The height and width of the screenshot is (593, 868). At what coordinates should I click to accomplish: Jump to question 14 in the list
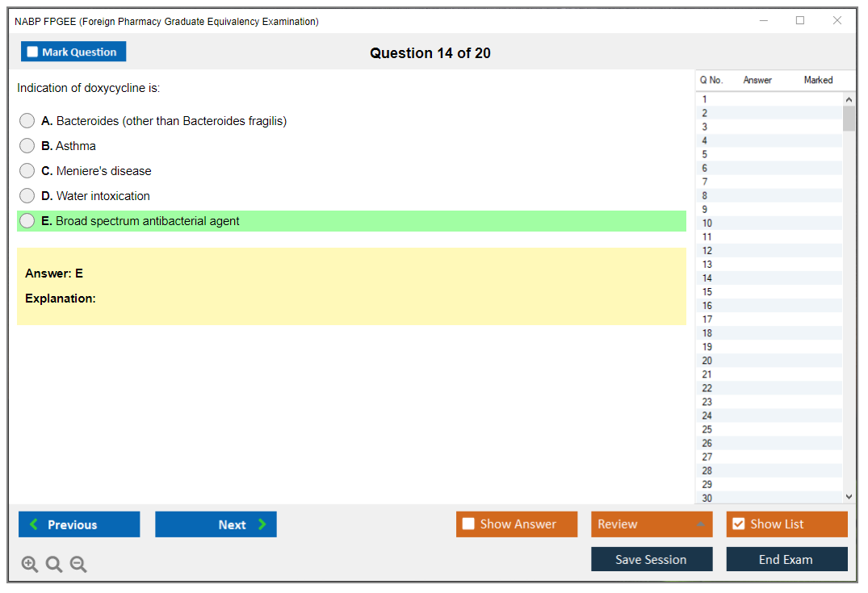tap(707, 278)
